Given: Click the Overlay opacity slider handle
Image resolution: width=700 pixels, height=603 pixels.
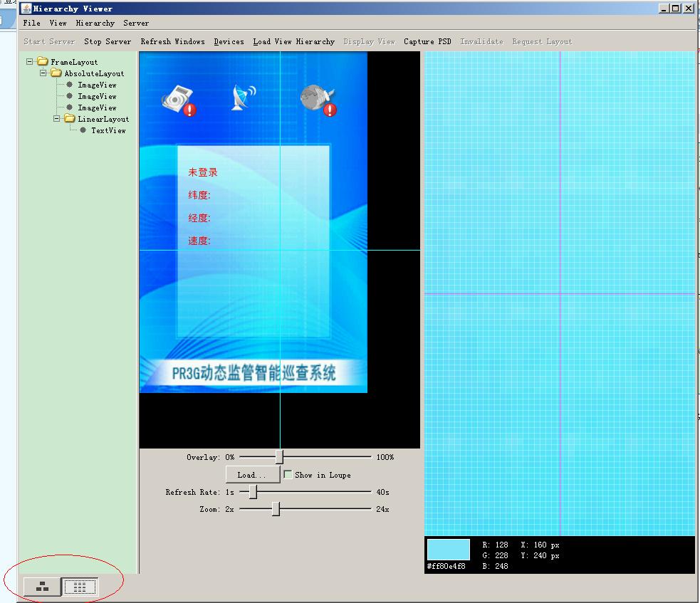Looking at the screenshot, I should [279, 456].
